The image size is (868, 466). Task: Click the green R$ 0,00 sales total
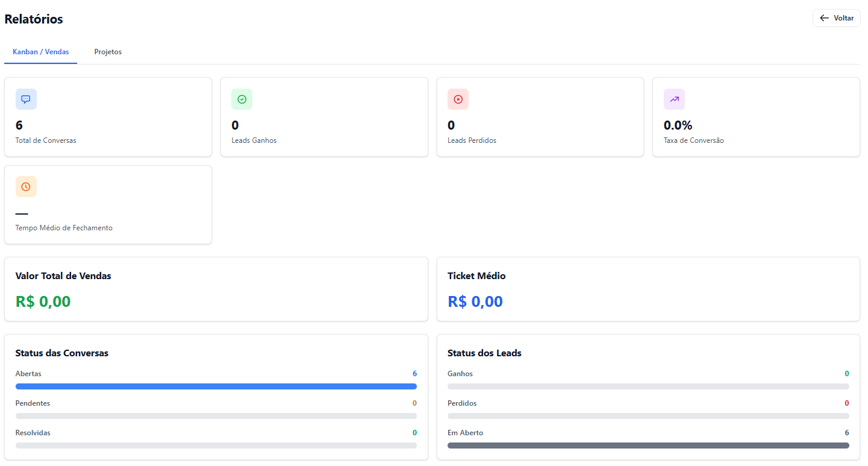tap(43, 301)
